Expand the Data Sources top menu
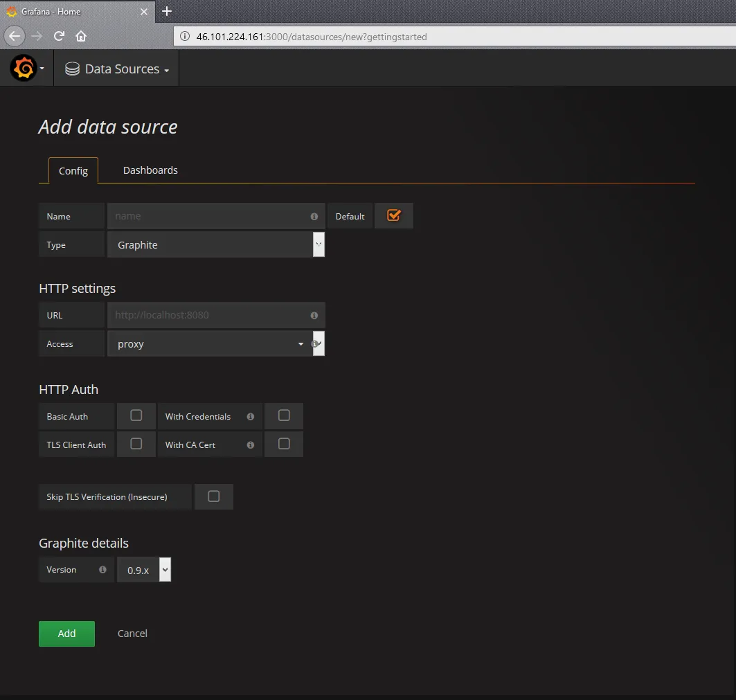Viewport: 736px width, 700px height. tap(117, 69)
